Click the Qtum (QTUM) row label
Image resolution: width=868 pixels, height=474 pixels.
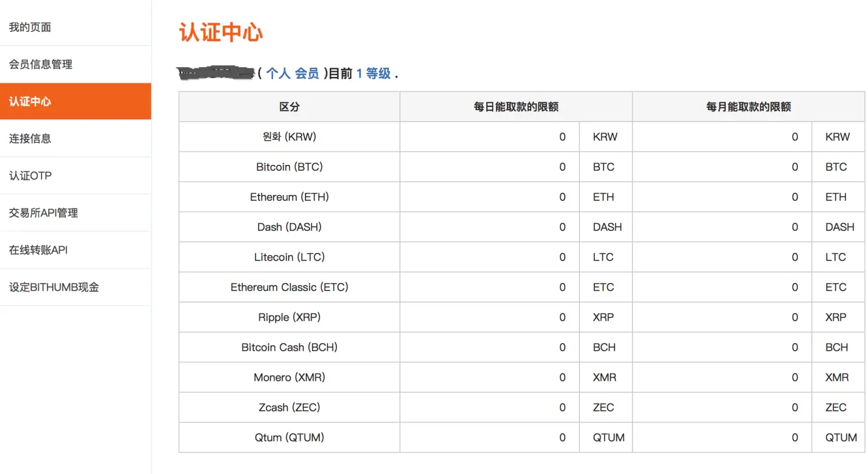tap(289, 438)
